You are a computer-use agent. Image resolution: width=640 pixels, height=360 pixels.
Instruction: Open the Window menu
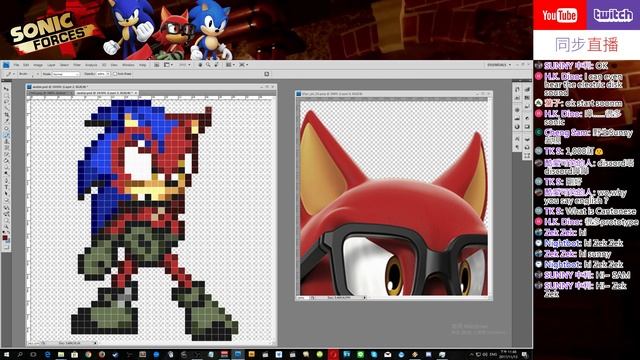(x=128, y=65)
